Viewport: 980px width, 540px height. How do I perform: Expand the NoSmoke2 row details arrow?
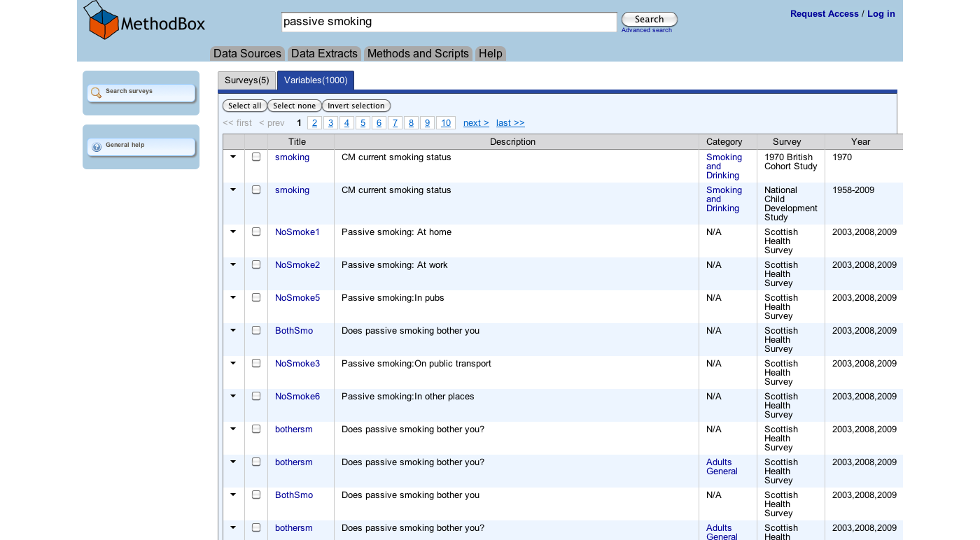[233, 264]
